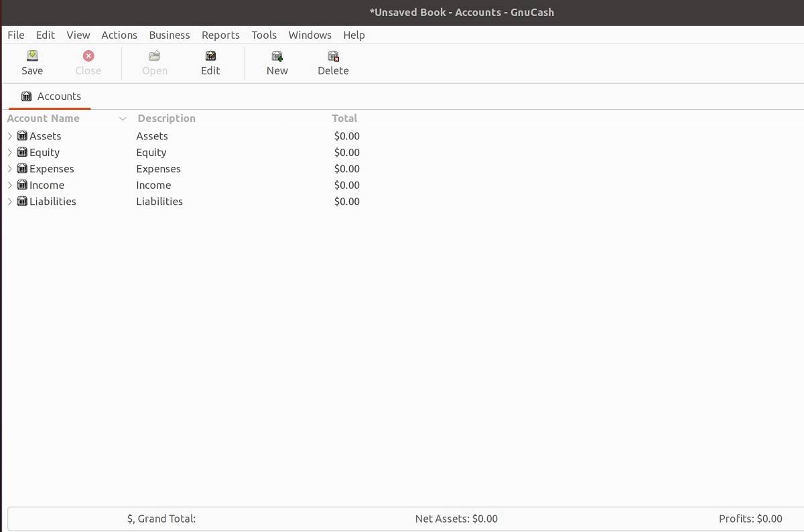The height and width of the screenshot is (532, 804).
Task: Expand the Liabilities account tree
Action: [9, 201]
